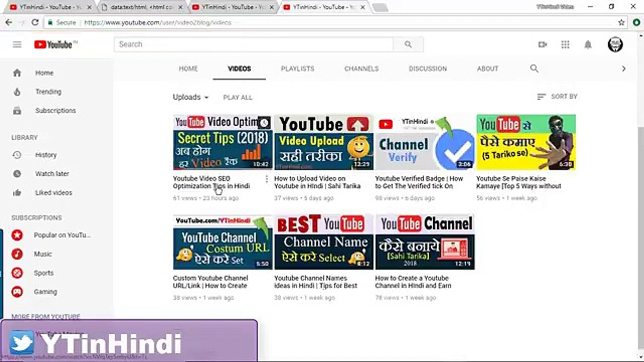The image size is (644, 362).
Task: Click the account avatar picture
Action: coord(616,44)
